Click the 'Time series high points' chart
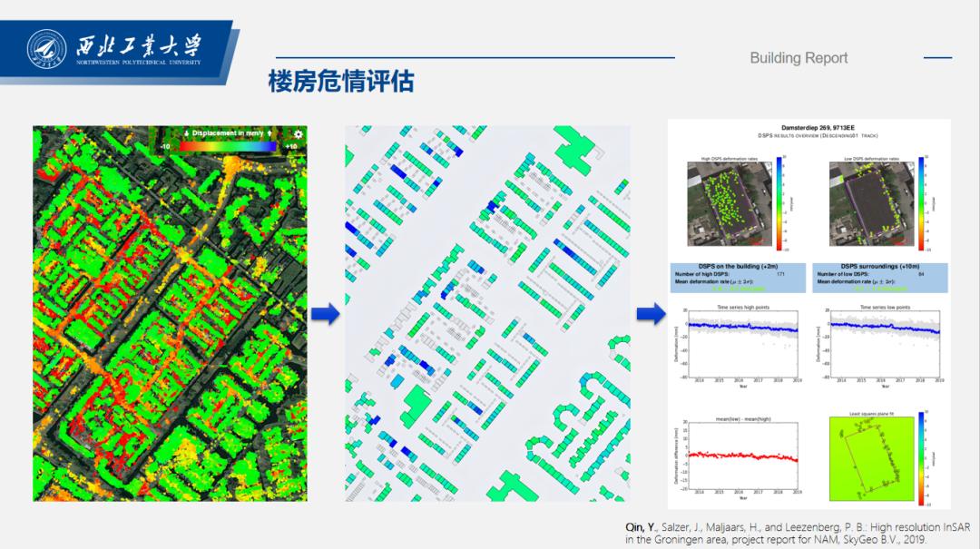Viewport: 980px width, 549px height. tap(742, 344)
